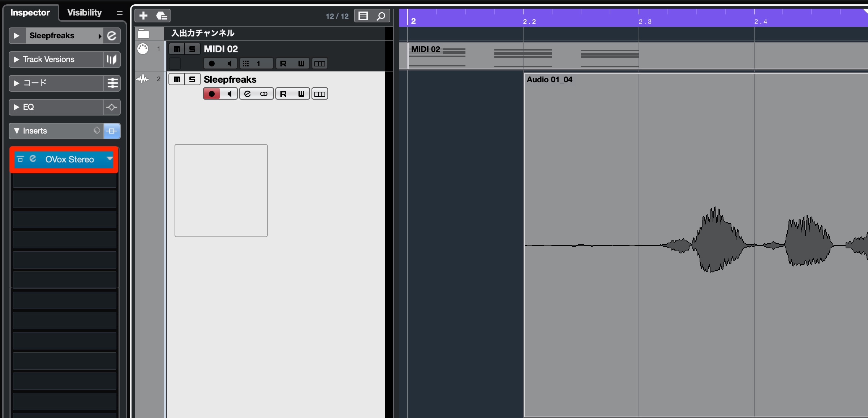
Task: Click the edit channel icon on Sleepfreaks track
Action: pyautogui.click(x=248, y=94)
